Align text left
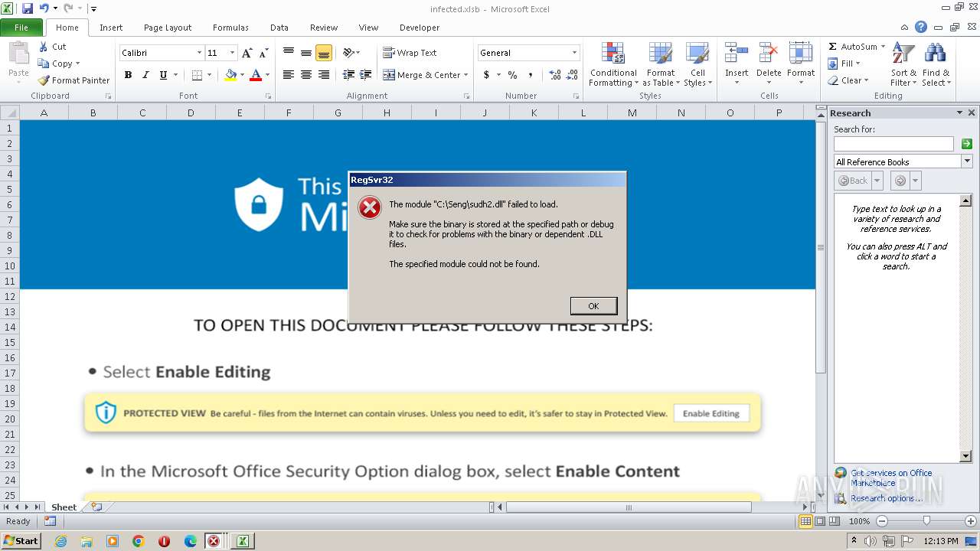 coord(289,75)
